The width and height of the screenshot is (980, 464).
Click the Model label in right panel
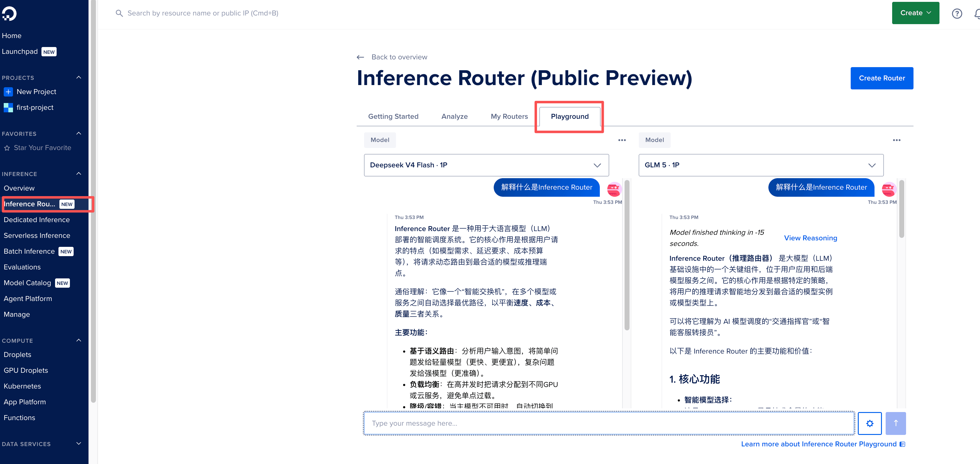click(654, 140)
